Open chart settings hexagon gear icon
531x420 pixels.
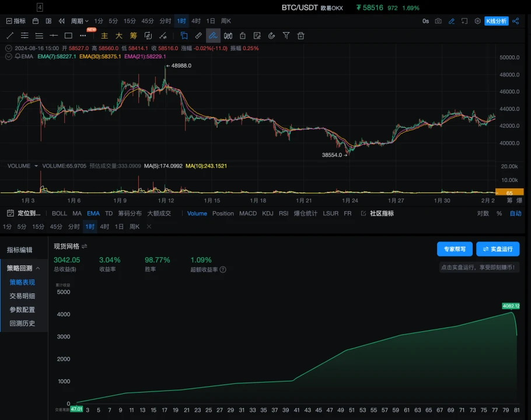[x=478, y=21]
